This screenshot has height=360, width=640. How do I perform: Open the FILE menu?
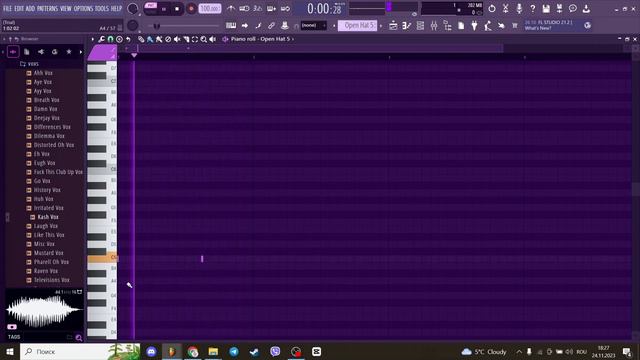(7, 9)
